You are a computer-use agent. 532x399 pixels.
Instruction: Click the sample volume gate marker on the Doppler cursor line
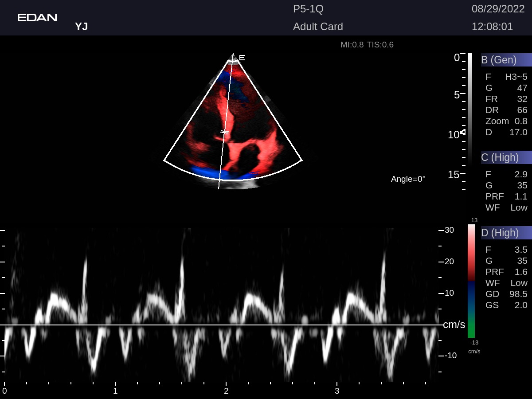tap(225, 132)
